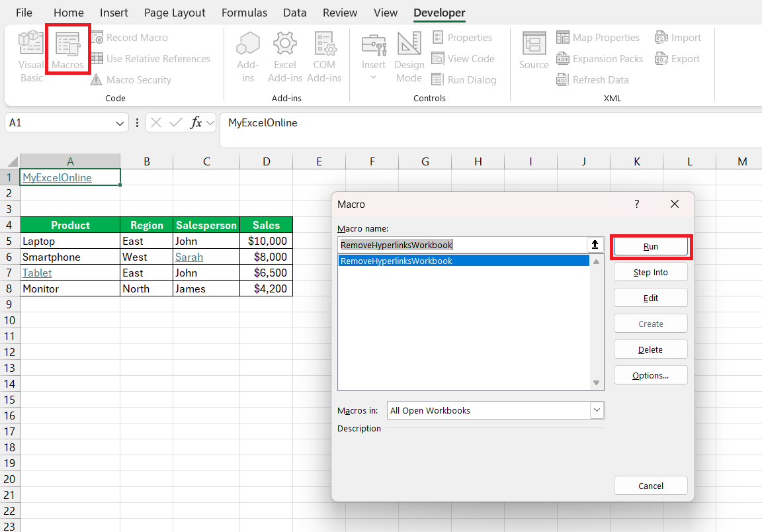Click Refresh Data in XML group
Image resolution: width=762 pixels, height=532 pixels.
pyautogui.click(x=593, y=80)
